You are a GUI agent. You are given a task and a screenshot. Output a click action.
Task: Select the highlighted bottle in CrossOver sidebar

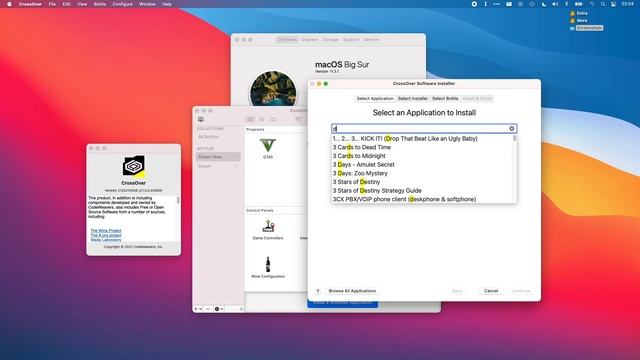pyautogui.click(x=218, y=157)
